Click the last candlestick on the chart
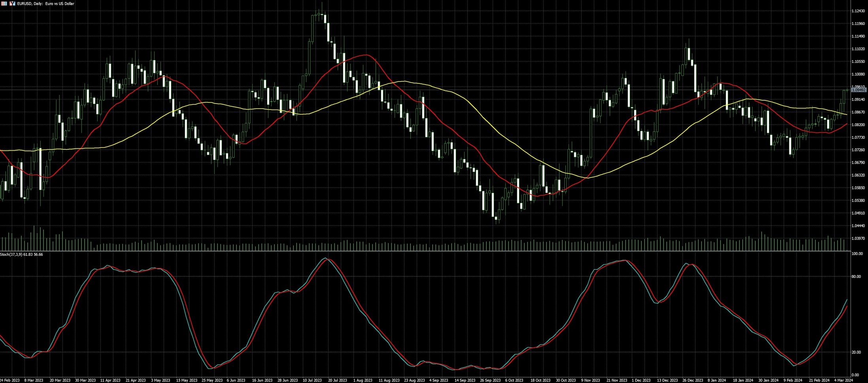The image size is (868, 383). click(x=847, y=90)
